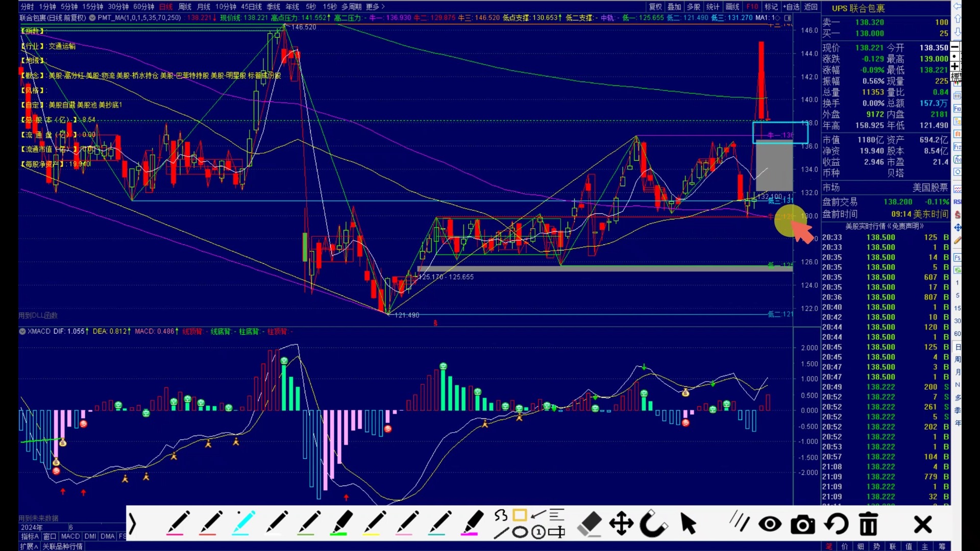Viewport: 980px width, 551px height.
Task: Select the eraser tool
Action: tap(590, 524)
